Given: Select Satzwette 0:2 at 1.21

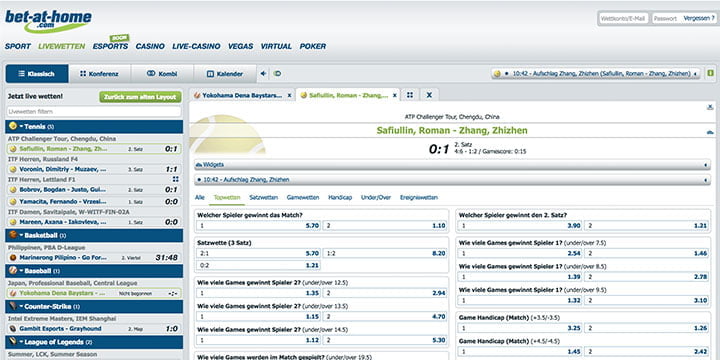Looking at the screenshot, I should (259, 265).
